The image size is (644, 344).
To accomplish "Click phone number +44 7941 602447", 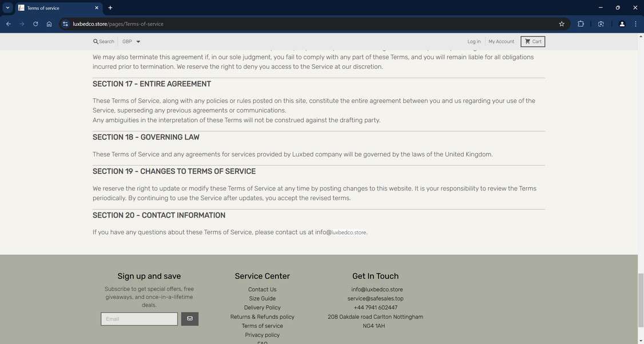I will pyautogui.click(x=375, y=307).
